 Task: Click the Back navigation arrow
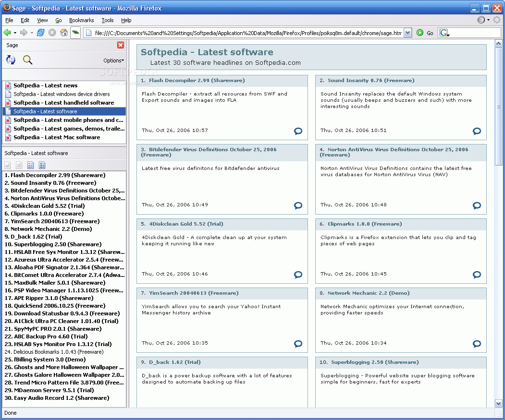pos(7,33)
